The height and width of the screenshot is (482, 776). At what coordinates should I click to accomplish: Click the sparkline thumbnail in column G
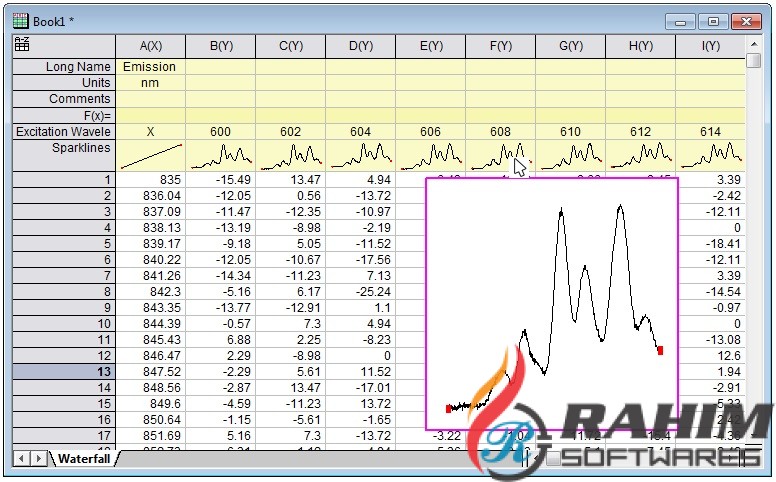tap(571, 156)
